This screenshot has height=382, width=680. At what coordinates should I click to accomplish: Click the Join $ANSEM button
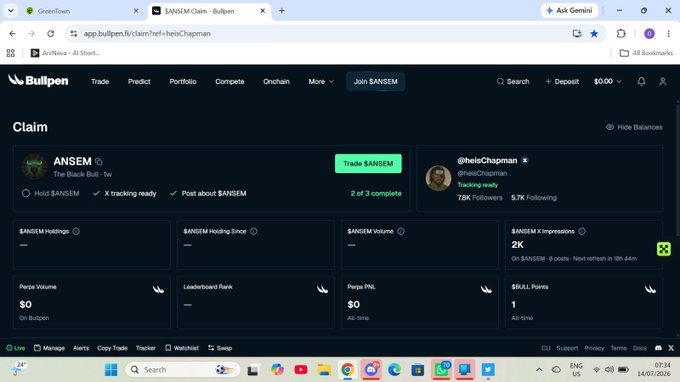pyautogui.click(x=376, y=82)
